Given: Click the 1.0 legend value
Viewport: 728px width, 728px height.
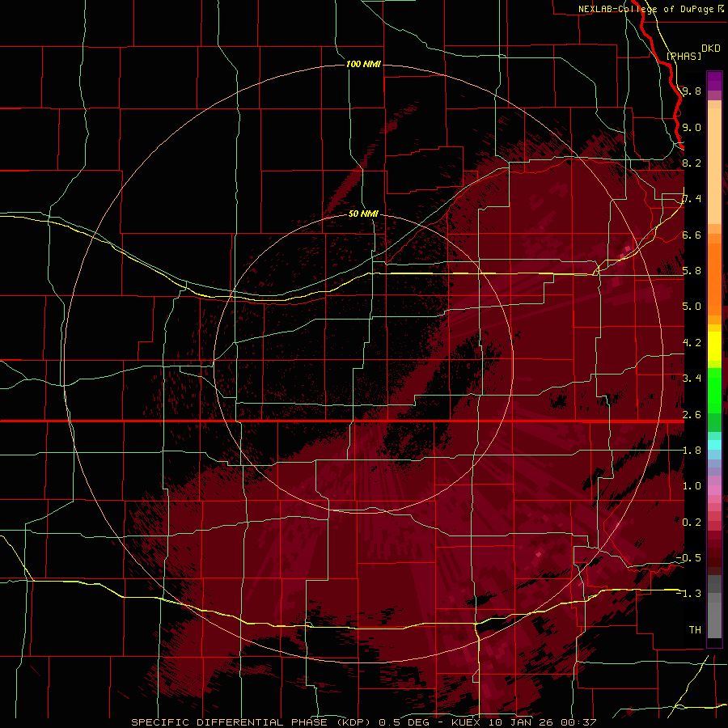Looking at the screenshot, I should [x=692, y=486].
